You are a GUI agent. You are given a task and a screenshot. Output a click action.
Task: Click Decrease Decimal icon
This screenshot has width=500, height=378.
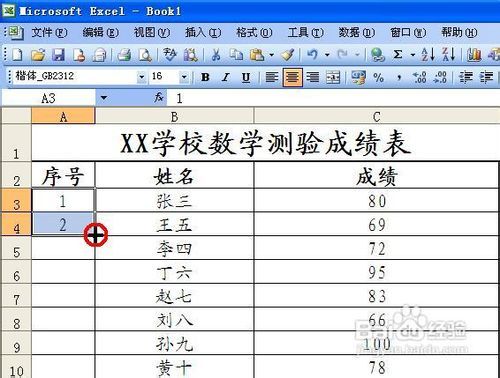[440, 77]
